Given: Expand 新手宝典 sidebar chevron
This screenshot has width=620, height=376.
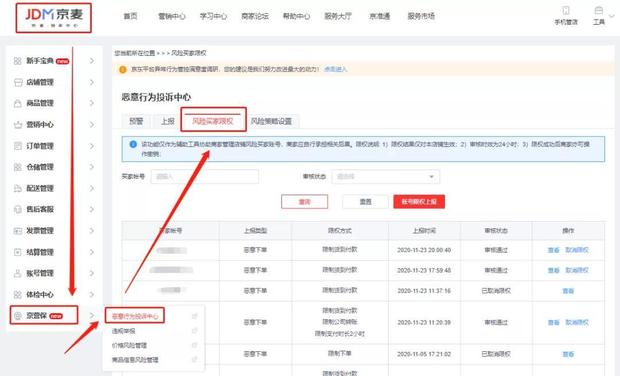Looking at the screenshot, I should pos(92,61).
